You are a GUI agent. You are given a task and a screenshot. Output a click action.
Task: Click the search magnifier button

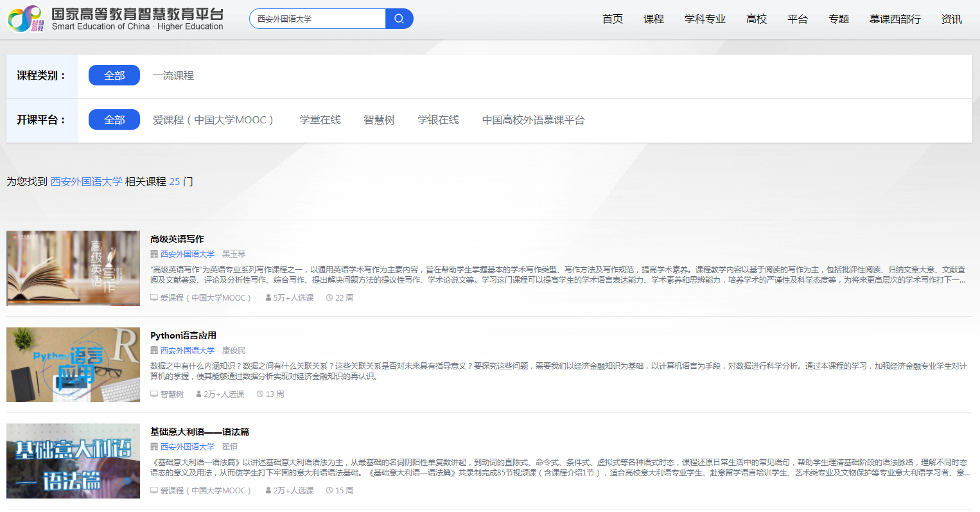click(399, 19)
